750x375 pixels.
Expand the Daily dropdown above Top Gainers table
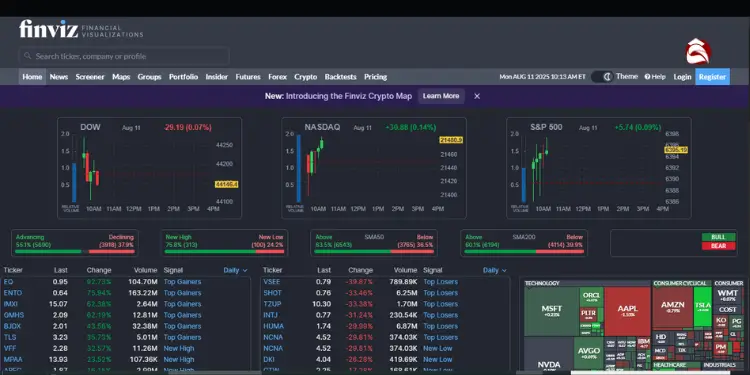(x=235, y=270)
